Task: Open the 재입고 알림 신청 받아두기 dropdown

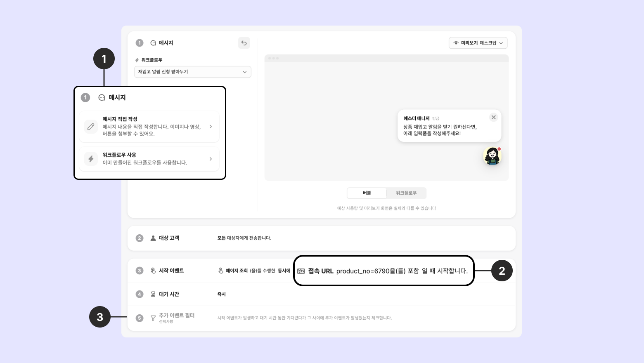Action: [193, 72]
